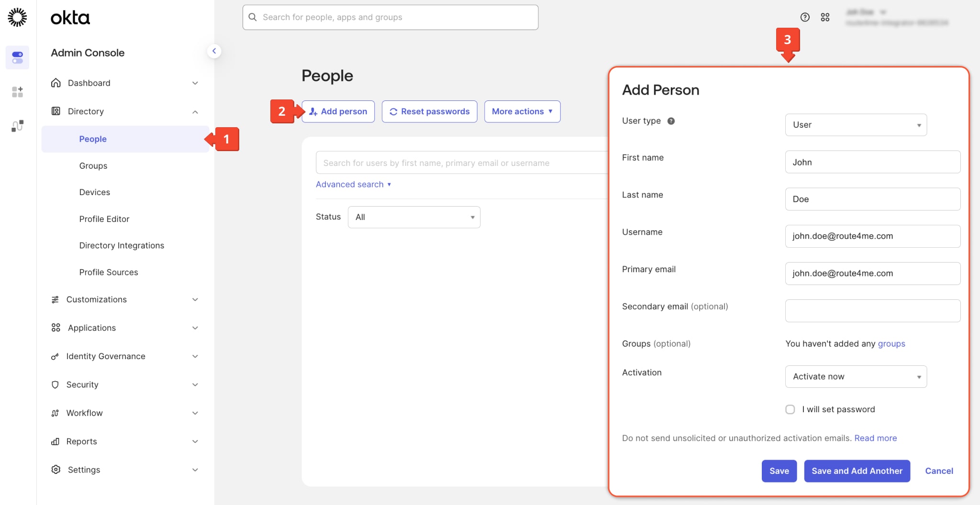The width and height of the screenshot is (980, 505).
Task: Click the Read more link
Action: [x=875, y=438]
